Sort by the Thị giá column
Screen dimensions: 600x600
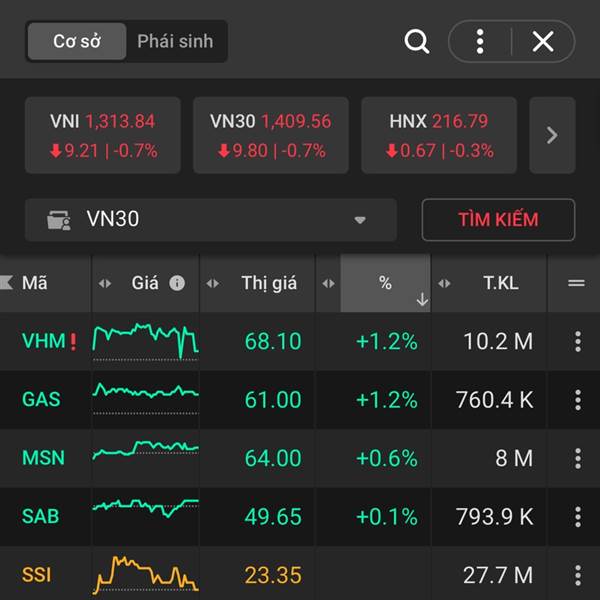(x=268, y=283)
